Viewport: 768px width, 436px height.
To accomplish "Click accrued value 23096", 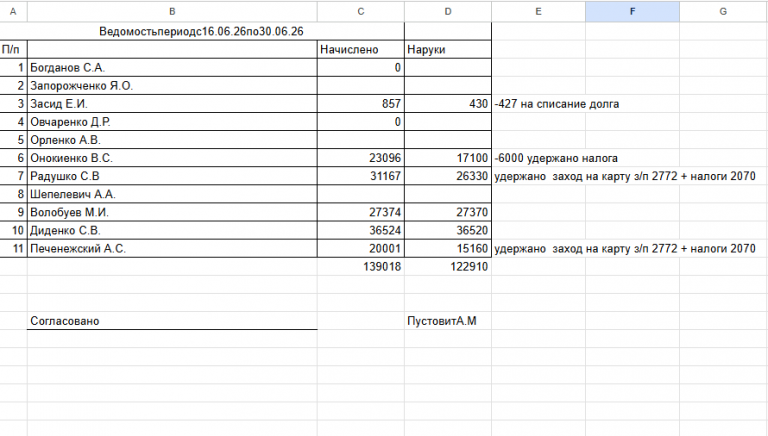I will [360, 158].
